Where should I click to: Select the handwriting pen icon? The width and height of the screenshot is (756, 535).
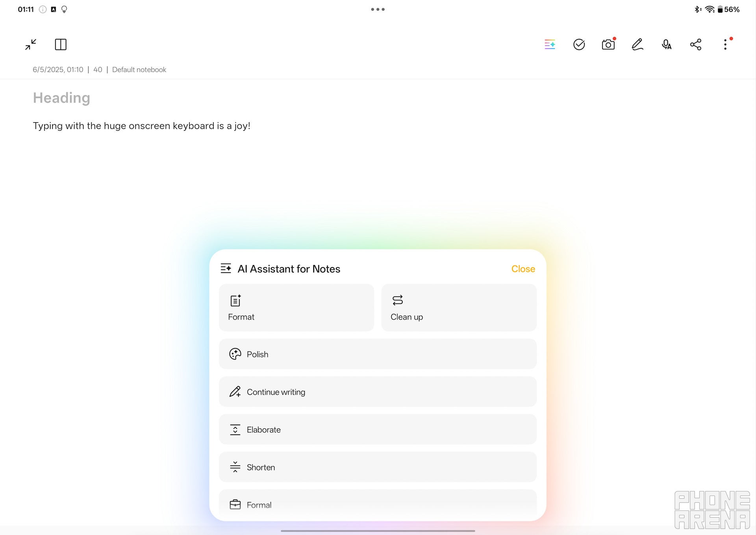point(637,45)
